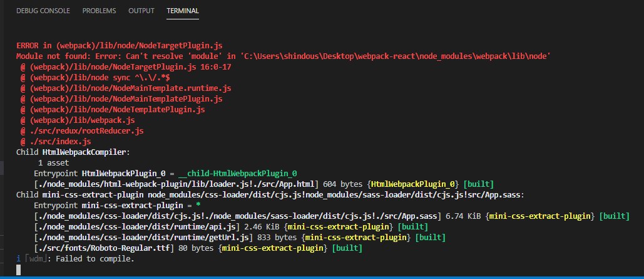Open the PROBLEMS tab

pos(99,11)
